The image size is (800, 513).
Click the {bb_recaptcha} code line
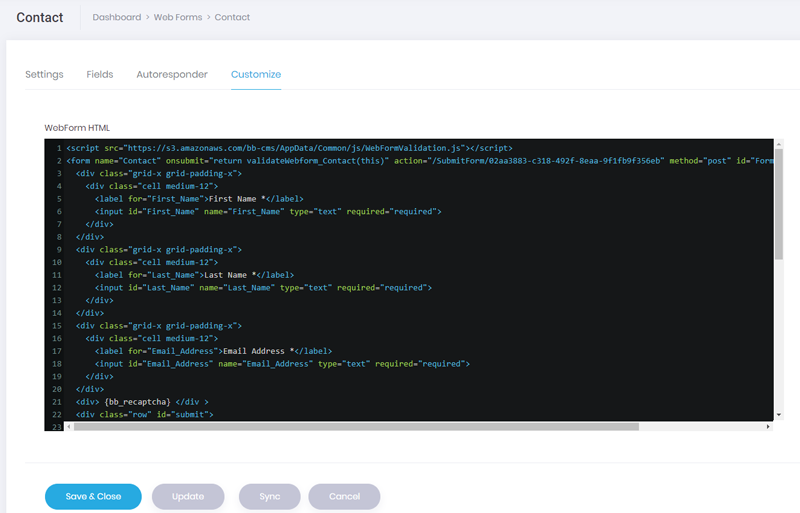click(142, 402)
